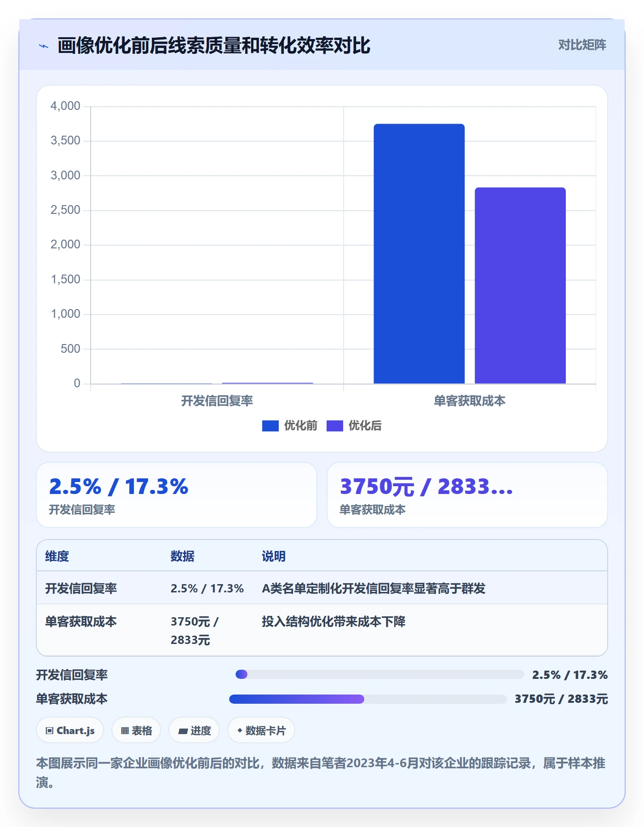Image resolution: width=644 pixels, height=827 pixels.
Task: Click the 对比矩阵 label in the header
Action: coord(582,45)
